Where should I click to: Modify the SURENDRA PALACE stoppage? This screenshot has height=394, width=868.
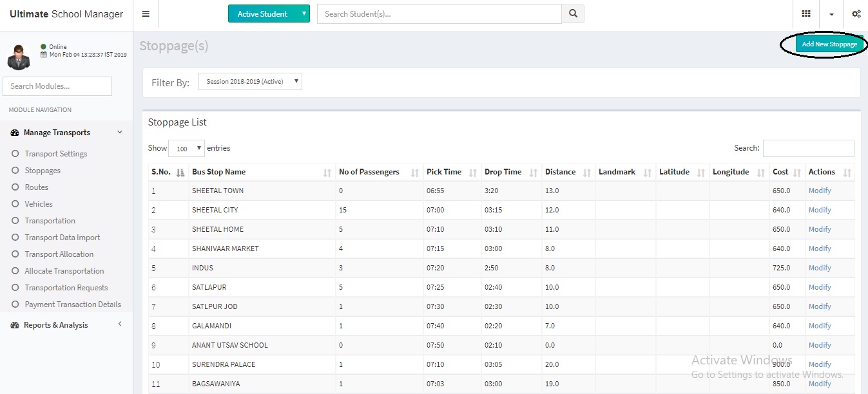pyautogui.click(x=820, y=364)
